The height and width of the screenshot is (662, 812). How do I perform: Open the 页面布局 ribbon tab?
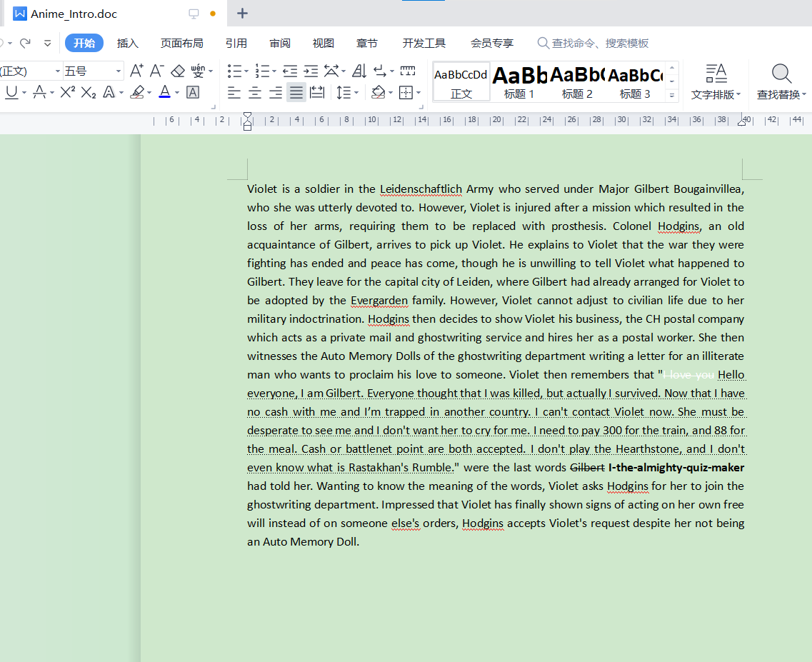(x=181, y=44)
